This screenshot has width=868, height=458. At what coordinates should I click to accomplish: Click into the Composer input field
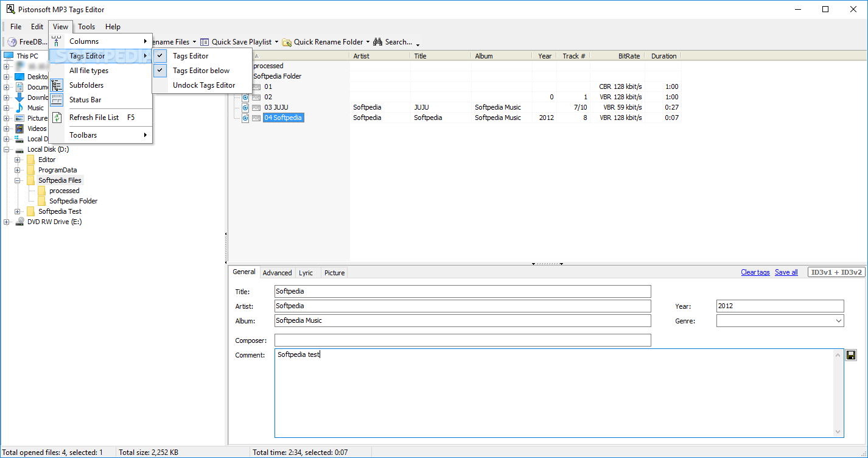(463, 340)
